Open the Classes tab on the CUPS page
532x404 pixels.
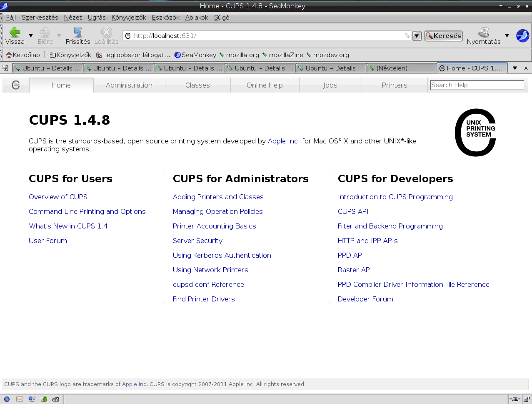coord(197,85)
